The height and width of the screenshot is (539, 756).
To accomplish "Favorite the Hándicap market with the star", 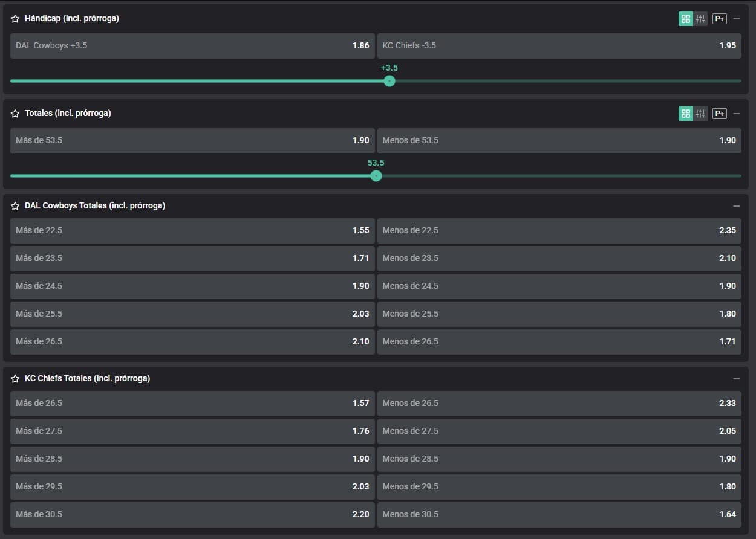I will 15,19.
